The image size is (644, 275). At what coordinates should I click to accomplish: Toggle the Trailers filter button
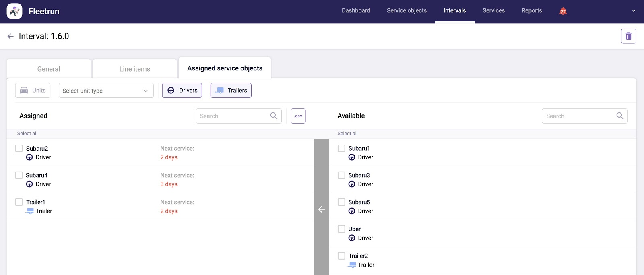tap(231, 91)
